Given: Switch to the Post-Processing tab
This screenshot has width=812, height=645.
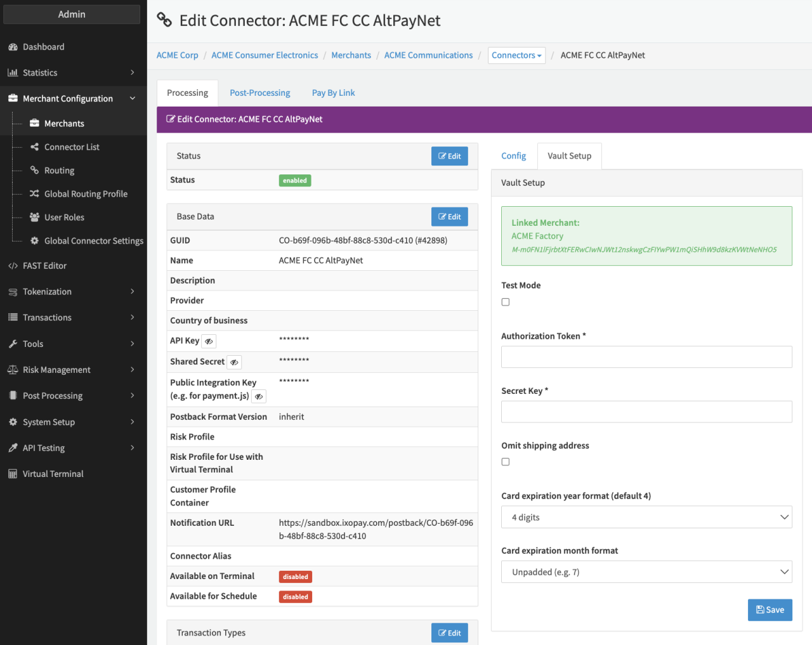Looking at the screenshot, I should 260,93.
